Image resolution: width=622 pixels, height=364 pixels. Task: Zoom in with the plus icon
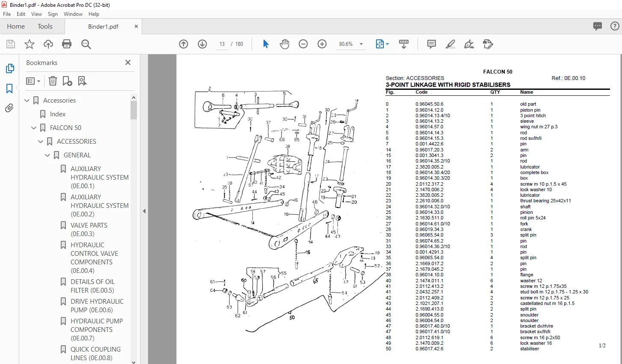322,44
